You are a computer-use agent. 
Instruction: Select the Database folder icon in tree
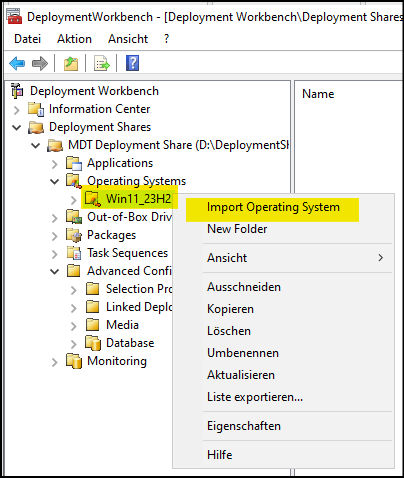93,343
